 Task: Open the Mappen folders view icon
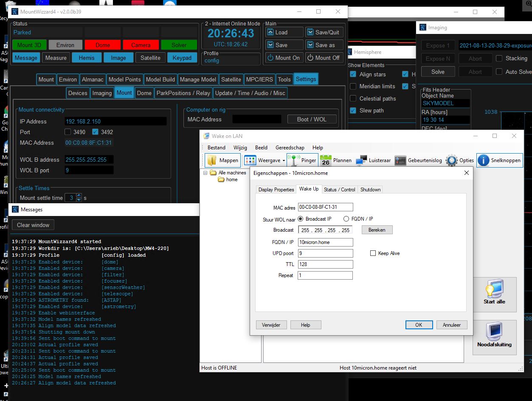click(222, 160)
